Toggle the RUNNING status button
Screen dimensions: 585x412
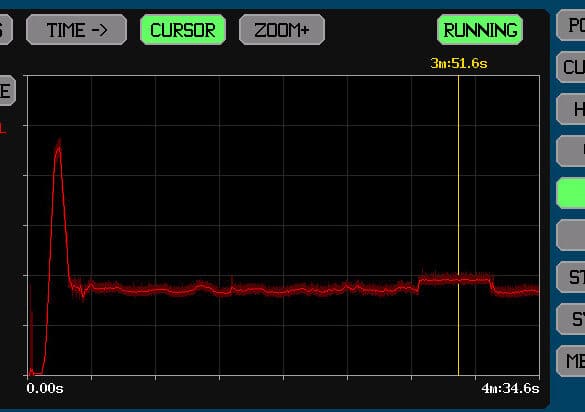(480, 30)
